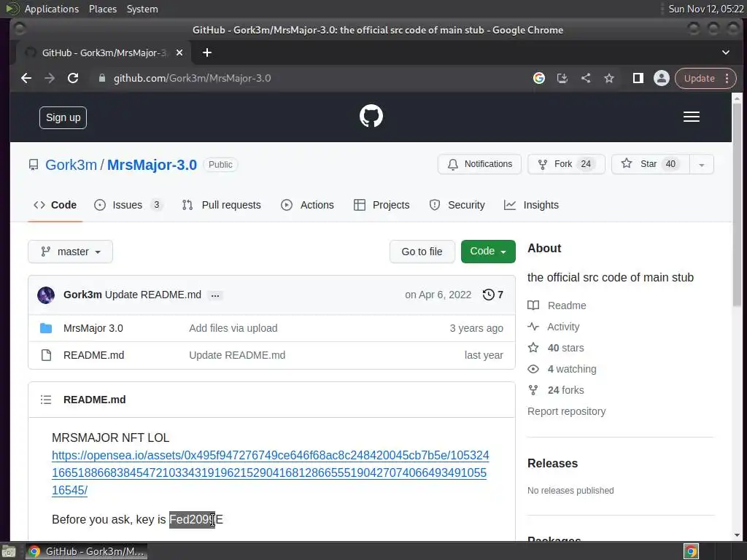Image resolution: width=747 pixels, height=560 pixels.
Task: Open the README.md file
Action: (93, 355)
